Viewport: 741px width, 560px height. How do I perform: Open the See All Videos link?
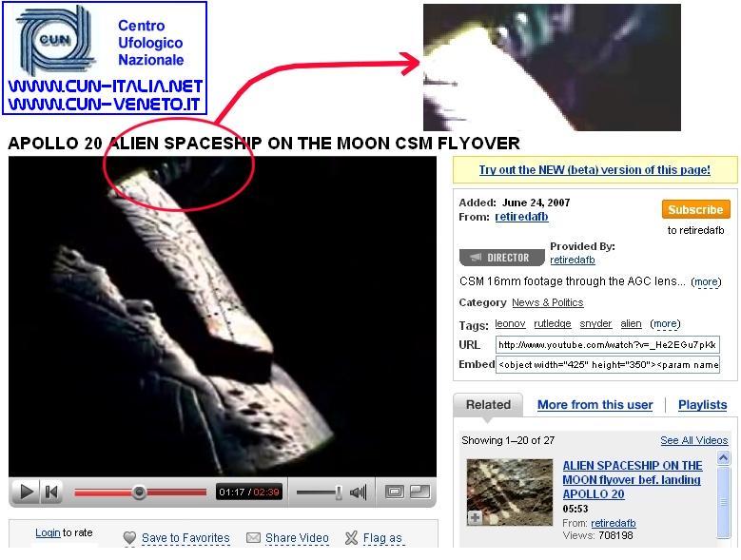pyautogui.click(x=693, y=440)
